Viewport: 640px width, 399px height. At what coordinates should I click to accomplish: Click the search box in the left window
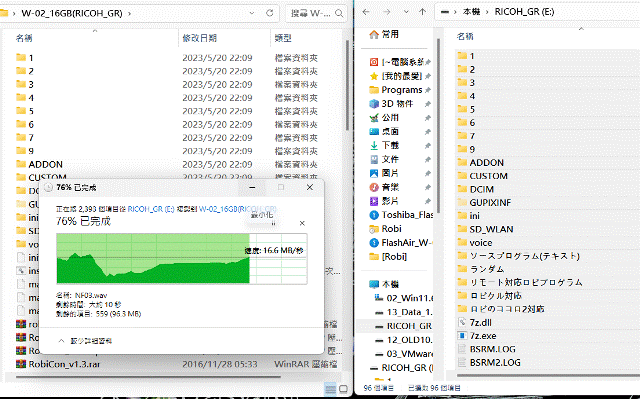316,13
